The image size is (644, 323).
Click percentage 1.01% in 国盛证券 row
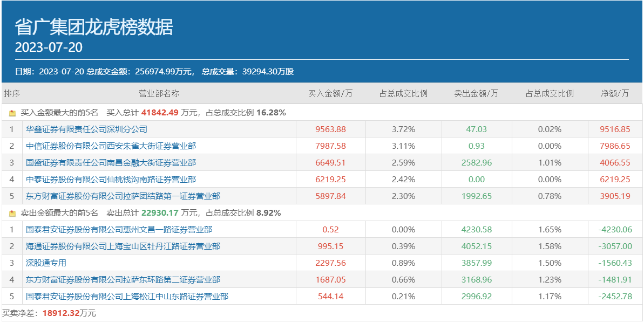click(550, 163)
